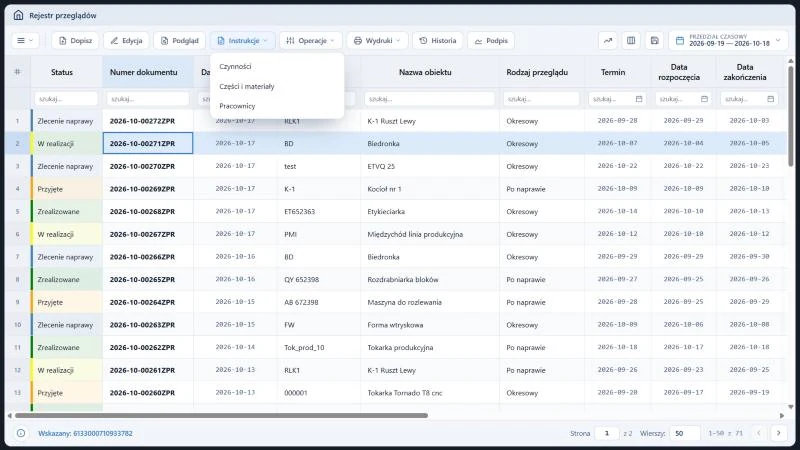Expand the Wydruki dropdown
Screen dimensions: 800x450
(x=378, y=40)
